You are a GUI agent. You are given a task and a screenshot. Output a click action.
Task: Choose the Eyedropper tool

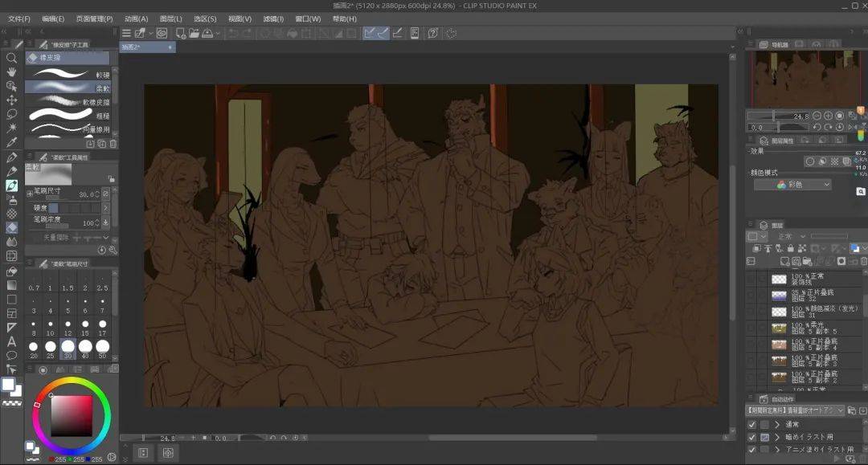click(x=11, y=142)
